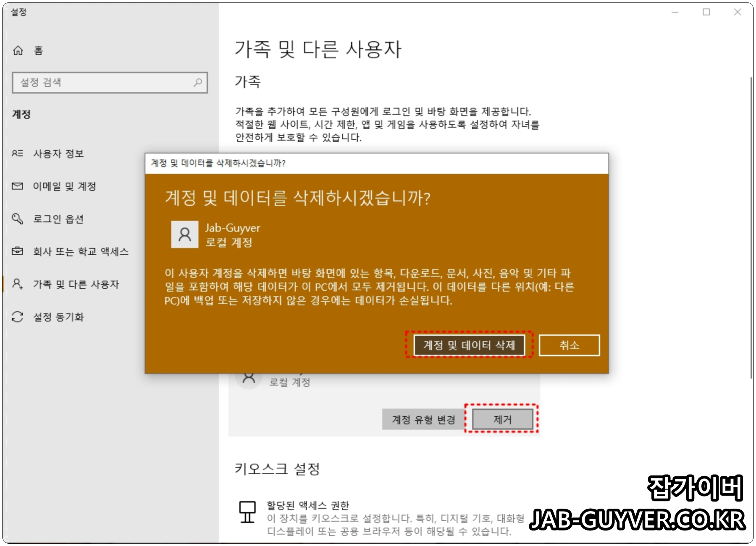The image size is (756, 546).
Task: Open 가족 및 다른 사용자 sidebar entry
Action: tap(76, 285)
